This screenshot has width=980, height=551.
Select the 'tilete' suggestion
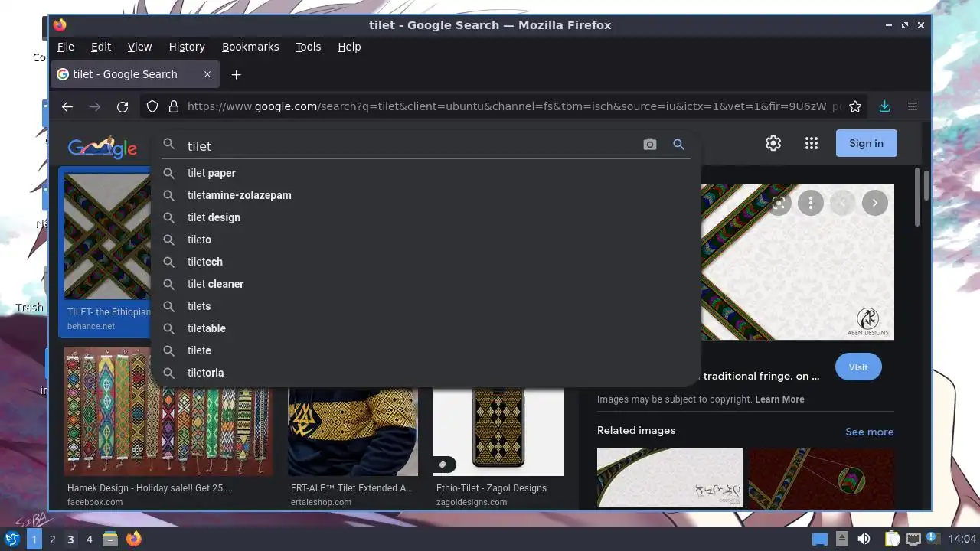[426, 350]
